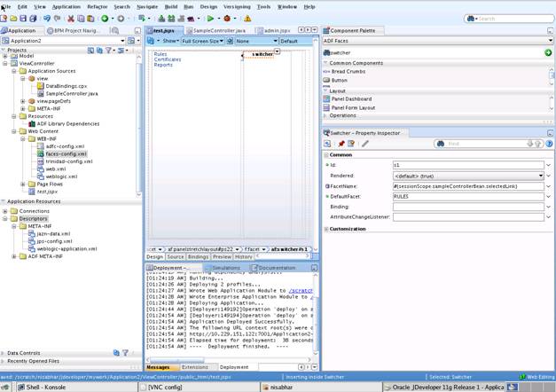Expand the Data Controls panel
The width and height of the screenshot is (556, 392).
(x=3, y=353)
